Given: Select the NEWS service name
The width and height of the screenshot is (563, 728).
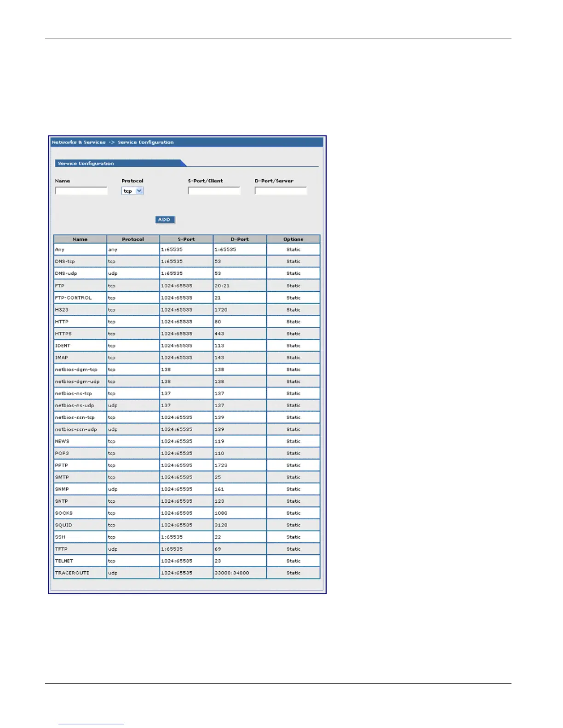Looking at the screenshot, I should point(62,441).
